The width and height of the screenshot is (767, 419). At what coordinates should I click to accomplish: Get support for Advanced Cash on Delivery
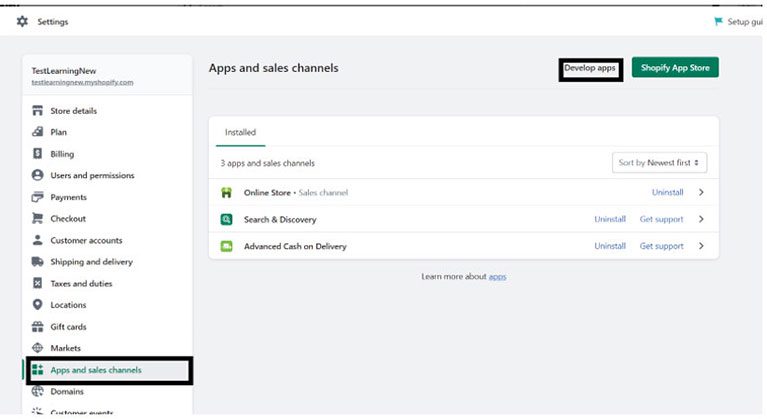click(x=661, y=246)
